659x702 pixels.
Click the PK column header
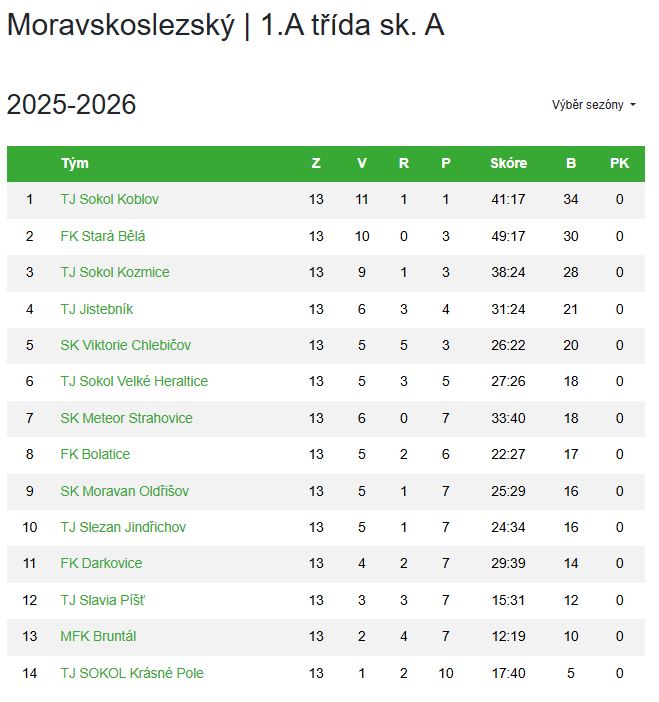pyautogui.click(x=619, y=164)
